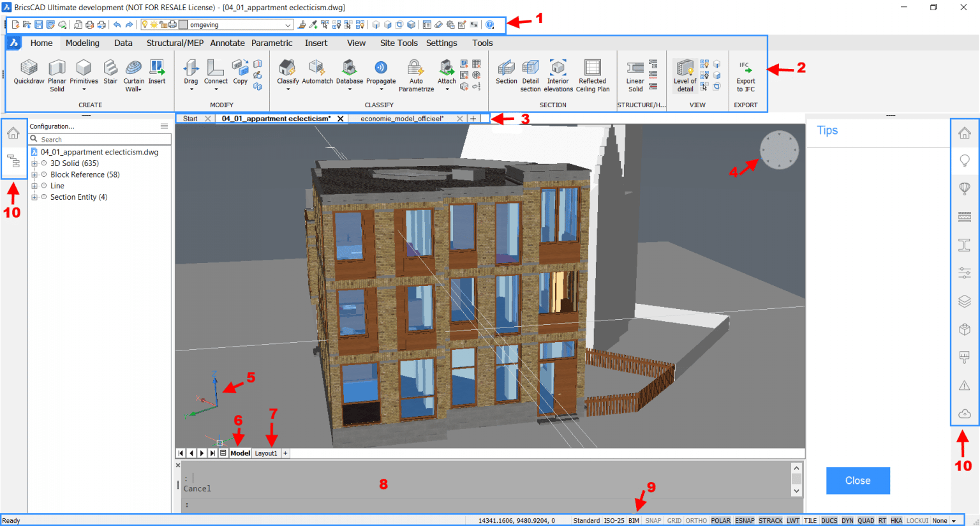Switch to the Modeling ribbon tab
Screen dimensions: 980x526
82,43
